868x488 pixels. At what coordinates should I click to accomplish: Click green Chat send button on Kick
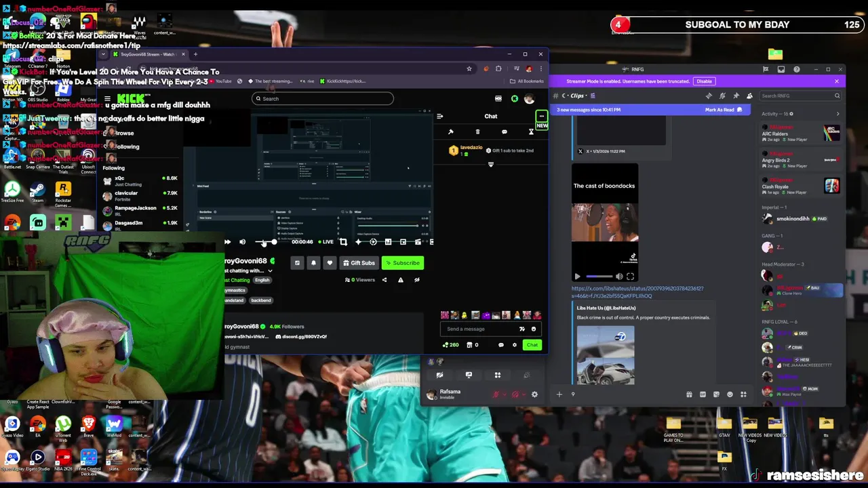[x=532, y=345]
